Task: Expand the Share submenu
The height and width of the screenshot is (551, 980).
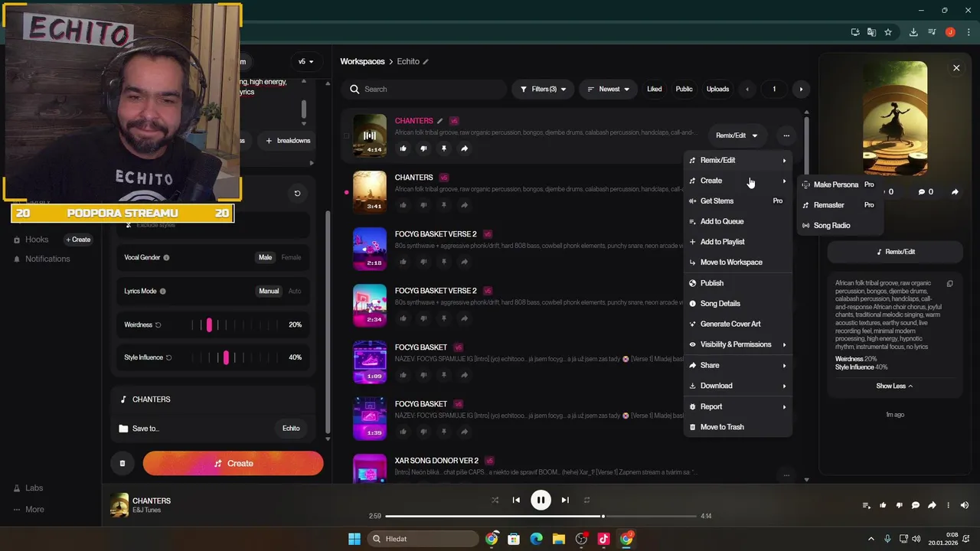Action: click(737, 366)
